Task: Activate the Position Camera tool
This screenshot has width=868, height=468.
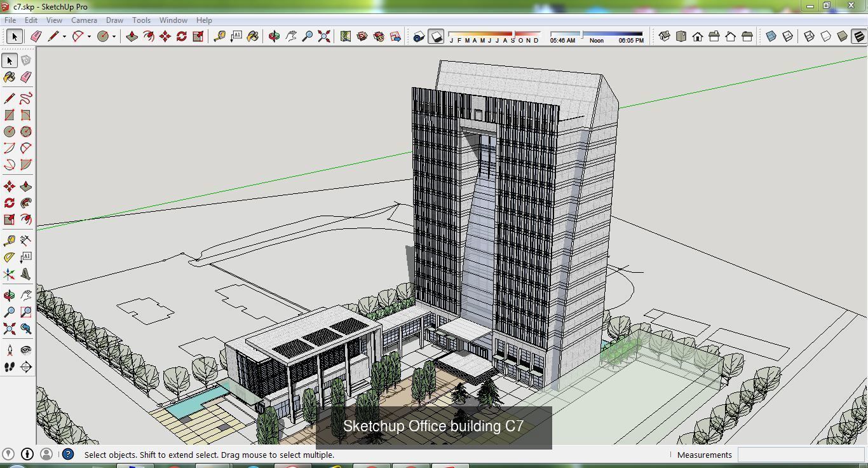Action: click(x=10, y=350)
